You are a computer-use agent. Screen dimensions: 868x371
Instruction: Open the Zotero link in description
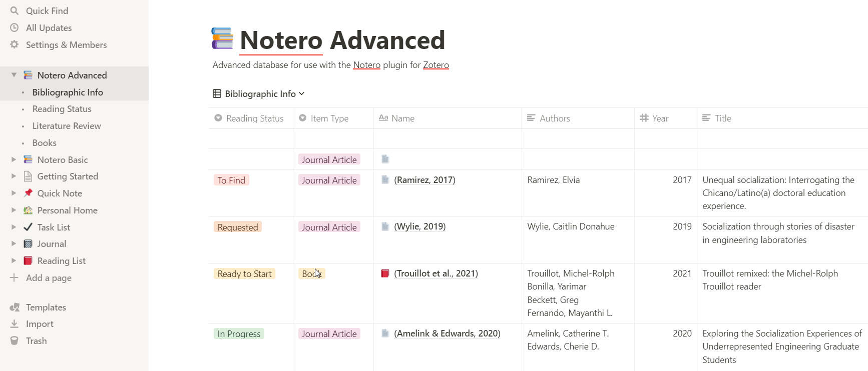(x=436, y=65)
